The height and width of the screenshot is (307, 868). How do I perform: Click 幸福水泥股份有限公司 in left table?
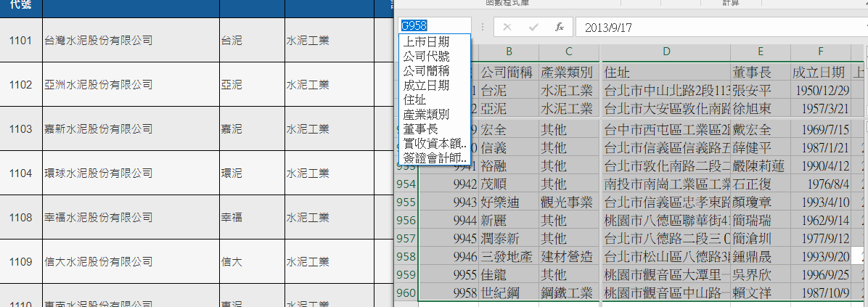pos(98,218)
